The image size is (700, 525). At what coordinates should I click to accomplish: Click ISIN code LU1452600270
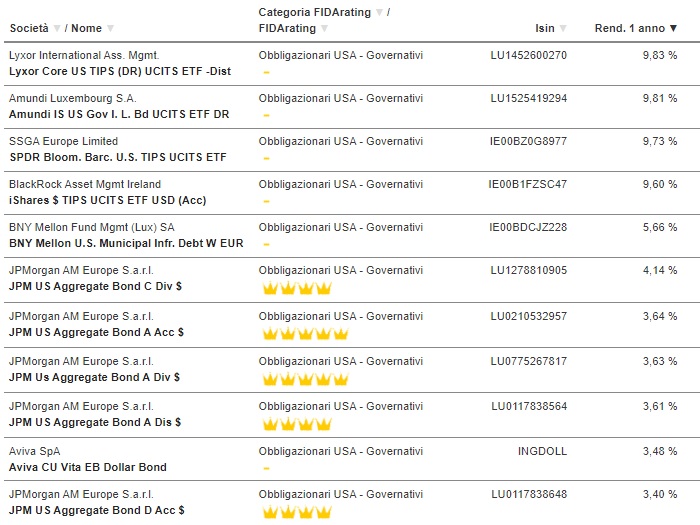point(529,55)
